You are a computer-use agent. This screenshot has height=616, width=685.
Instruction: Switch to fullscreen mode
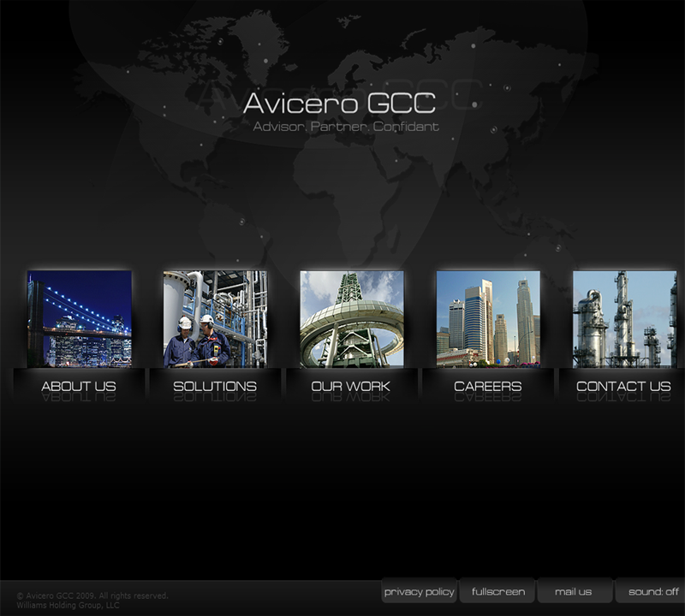pos(497,591)
